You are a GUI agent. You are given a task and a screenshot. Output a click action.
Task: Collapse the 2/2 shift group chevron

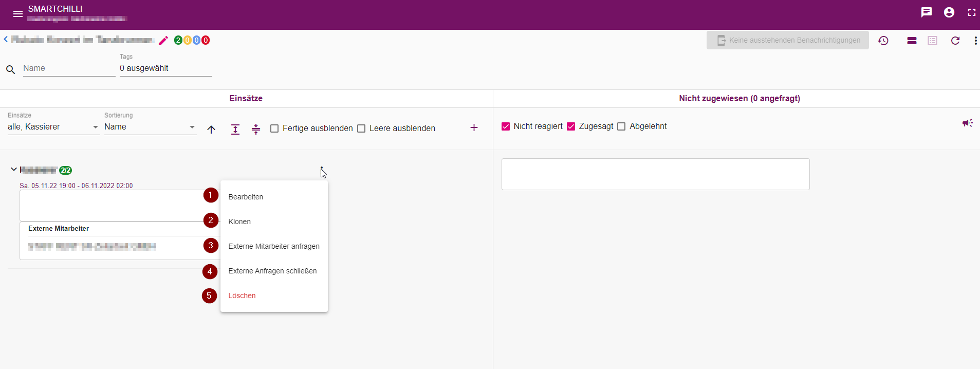coord(14,169)
